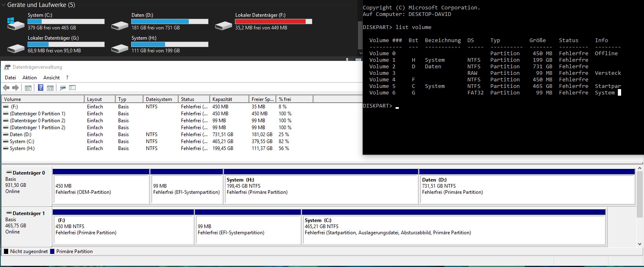Screen dimensions: 644x267
Task: Collapse the Geräte und Laufwerke group chevron
Action: [x=4, y=5]
